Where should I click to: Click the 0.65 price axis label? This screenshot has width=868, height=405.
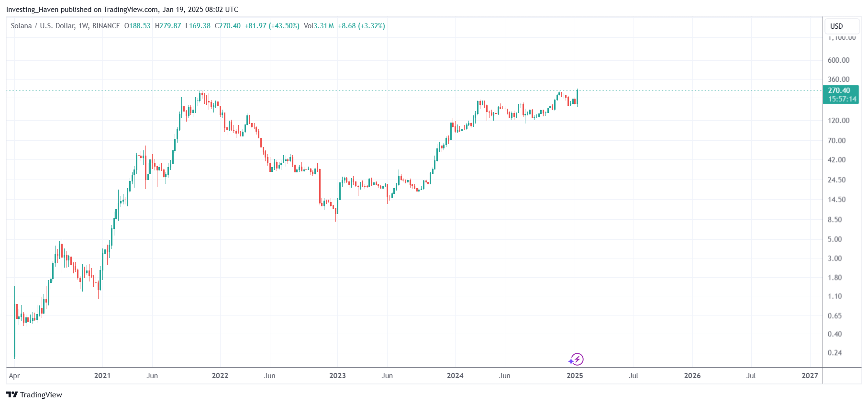(x=835, y=316)
